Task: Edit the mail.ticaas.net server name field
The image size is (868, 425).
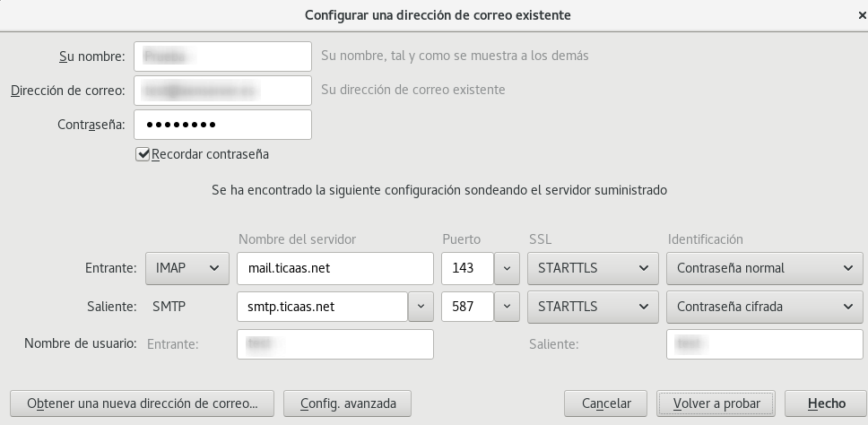Action: (x=334, y=268)
